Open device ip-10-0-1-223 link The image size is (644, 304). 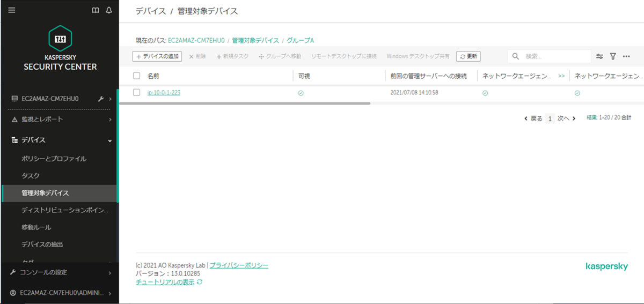click(164, 93)
